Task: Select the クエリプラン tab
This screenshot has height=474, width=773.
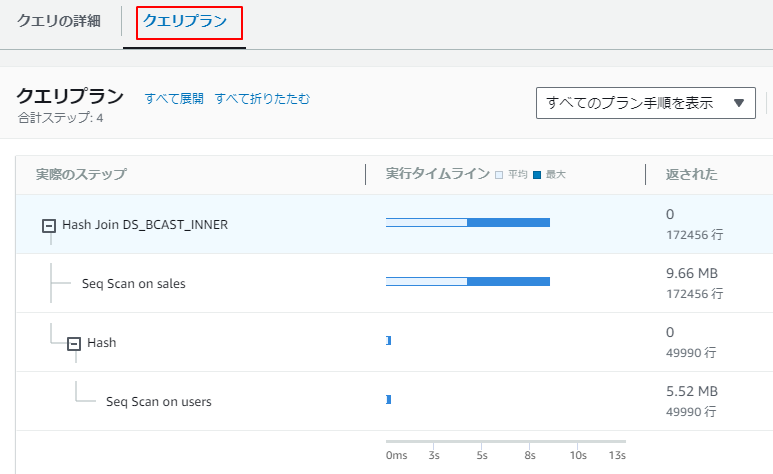Action: [189, 21]
